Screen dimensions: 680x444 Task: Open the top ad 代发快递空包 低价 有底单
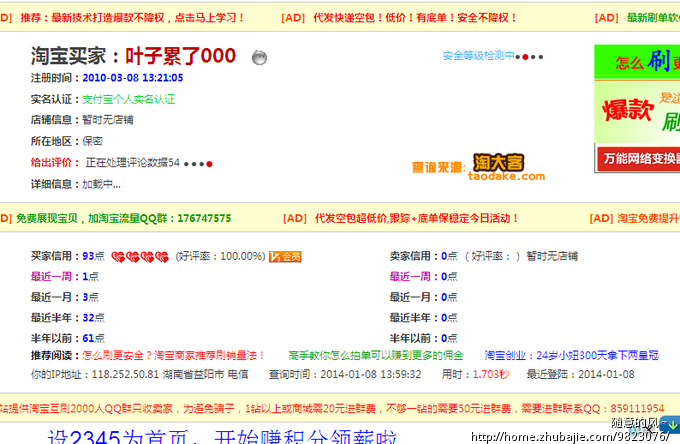click(414, 18)
